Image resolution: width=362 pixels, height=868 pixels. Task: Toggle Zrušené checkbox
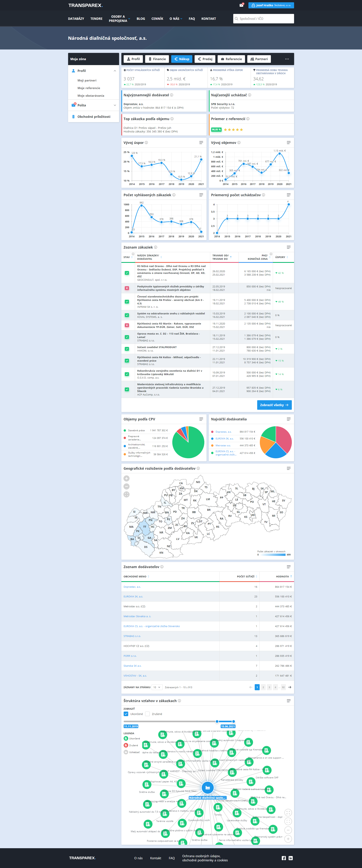coord(147,714)
